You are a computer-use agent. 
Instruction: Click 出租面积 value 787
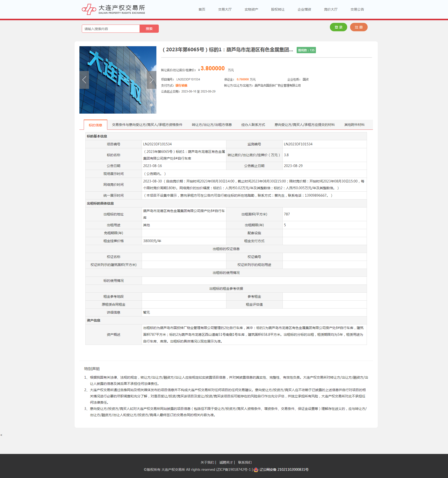coord(287,214)
